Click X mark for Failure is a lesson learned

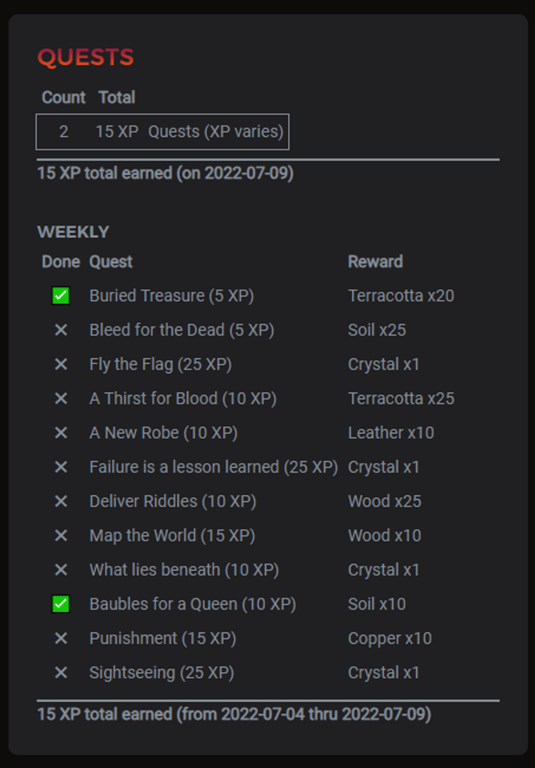[x=61, y=467]
